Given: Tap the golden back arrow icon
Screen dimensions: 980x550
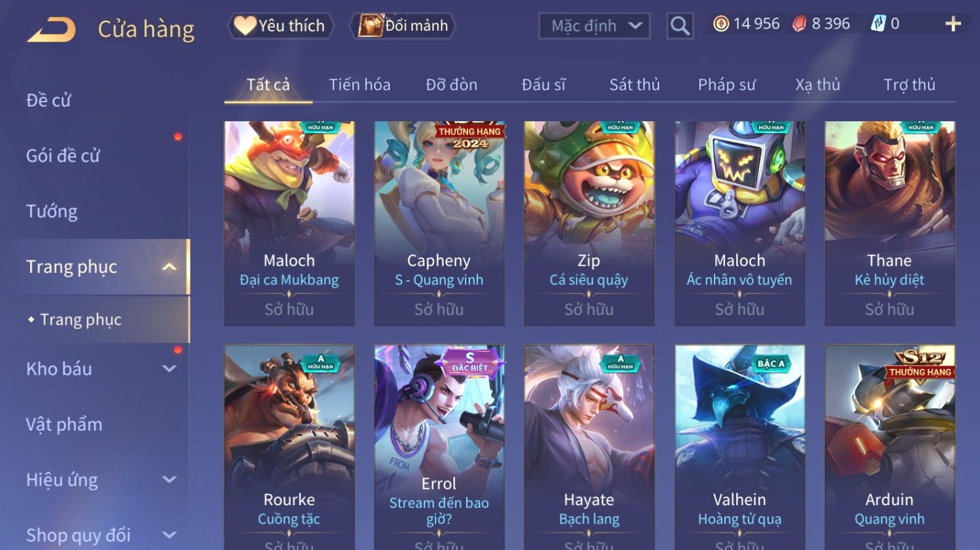Looking at the screenshot, I should click(x=52, y=29).
